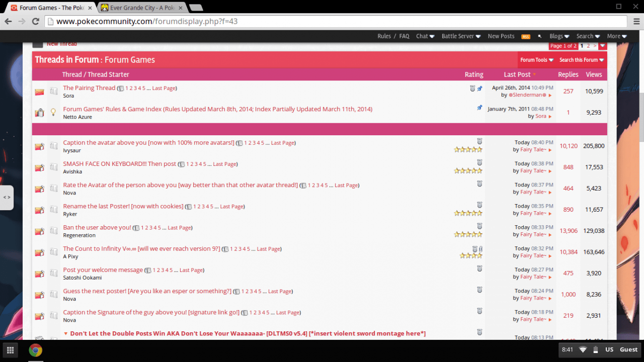Viewport: 644px width, 362px height.
Task: Open Chrome's hamburger menu
Action: coord(636,21)
